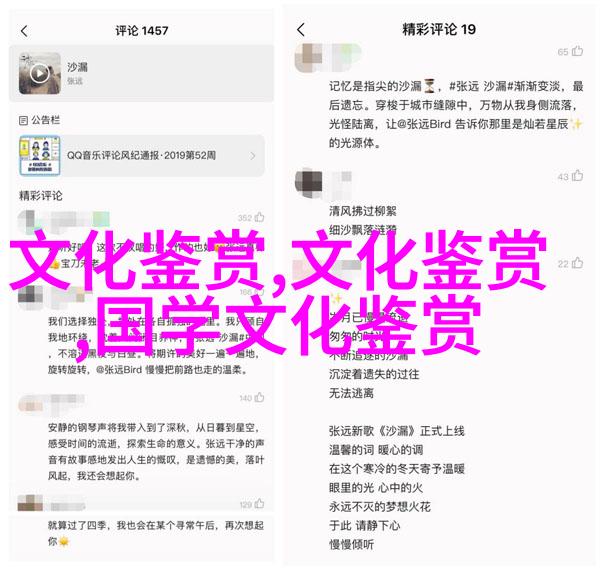Open the QQ音乐评论风纪通报 chevron arrow
The image size is (600, 570).
(253, 156)
